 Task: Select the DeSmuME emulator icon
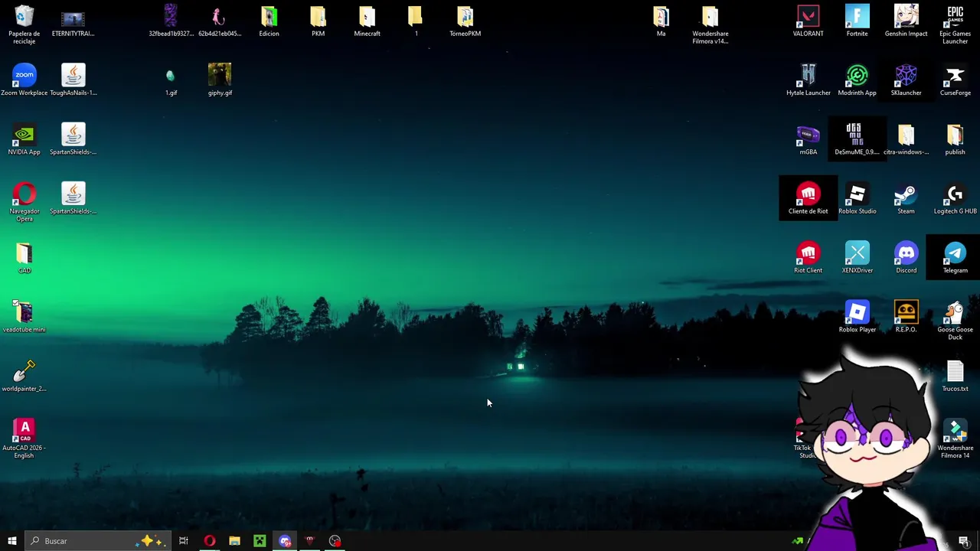(x=857, y=139)
